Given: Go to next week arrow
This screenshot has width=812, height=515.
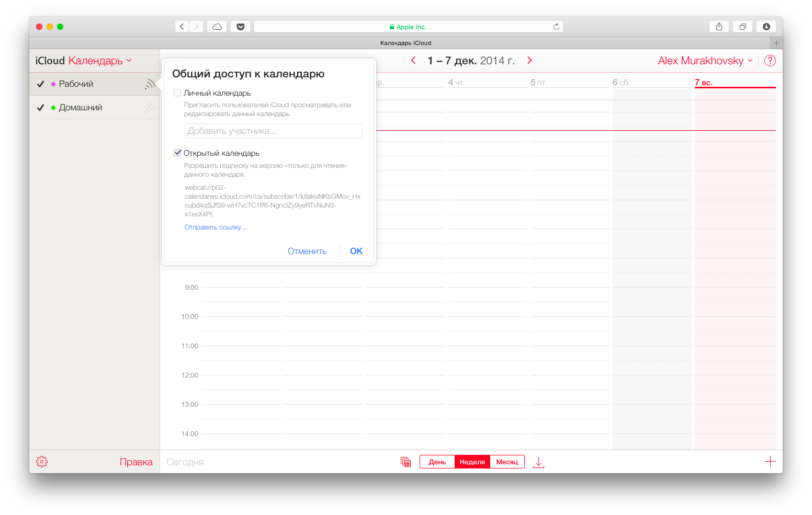Looking at the screenshot, I should pos(529,61).
